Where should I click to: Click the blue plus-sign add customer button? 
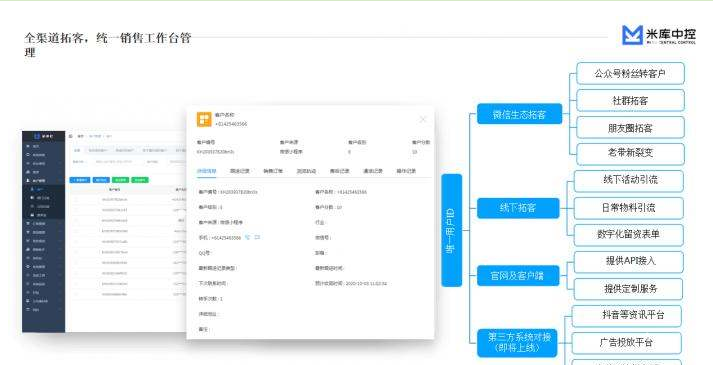point(80,180)
